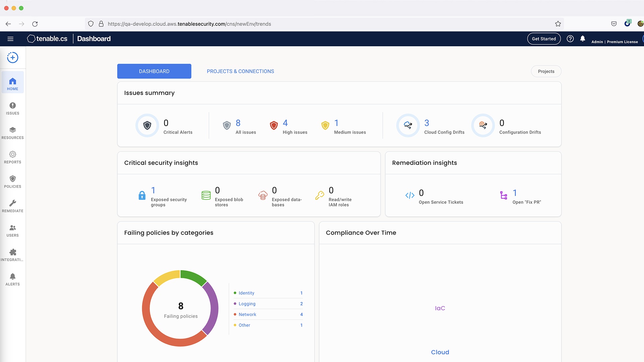The width and height of the screenshot is (644, 362).
Task: Click the Read/write IAM roles key icon
Action: point(320,195)
